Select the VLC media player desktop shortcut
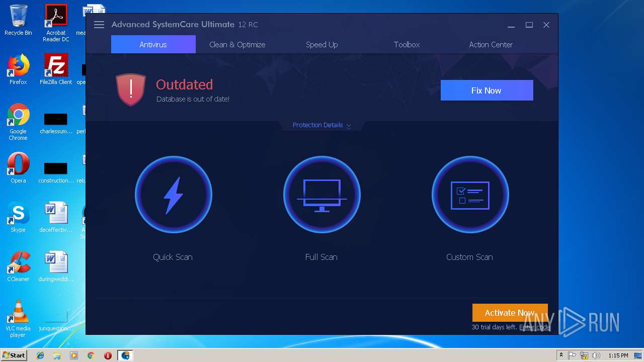The height and width of the screenshot is (362, 644). (18, 319)
